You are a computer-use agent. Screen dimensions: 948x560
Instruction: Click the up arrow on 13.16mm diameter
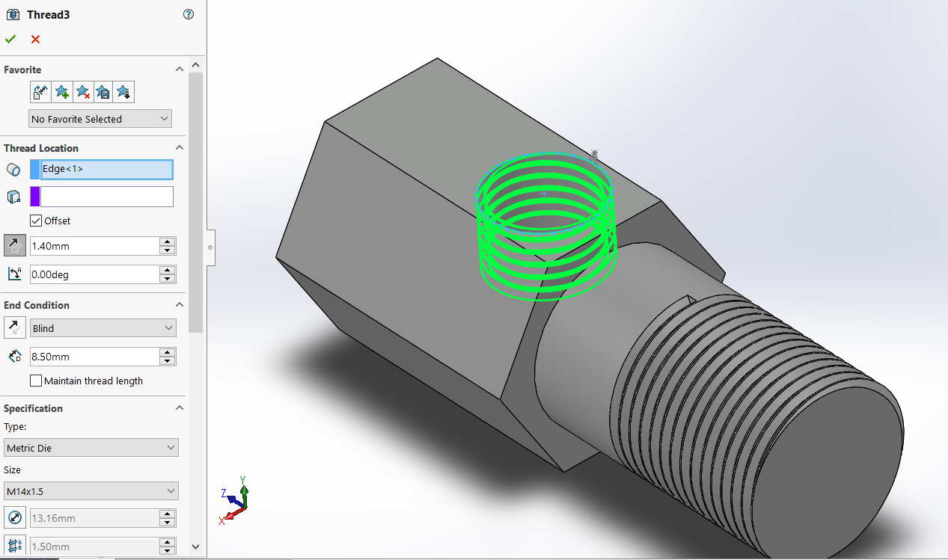point(168,514)
